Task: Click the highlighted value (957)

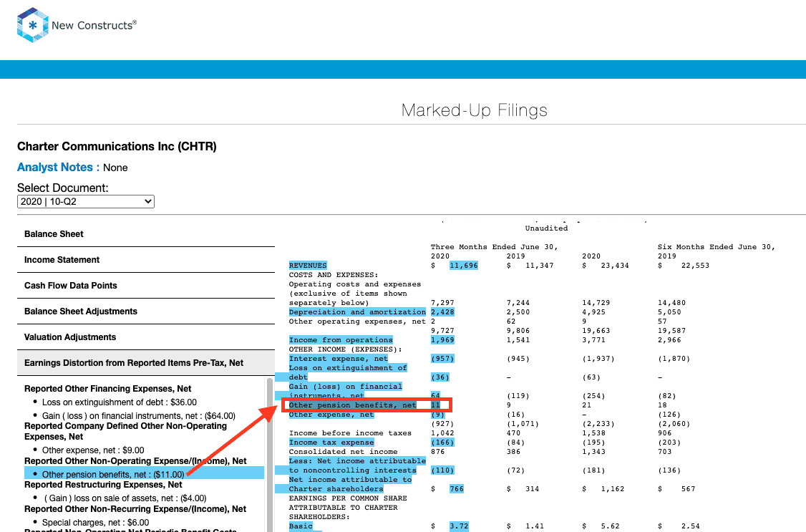Action: 442,358
